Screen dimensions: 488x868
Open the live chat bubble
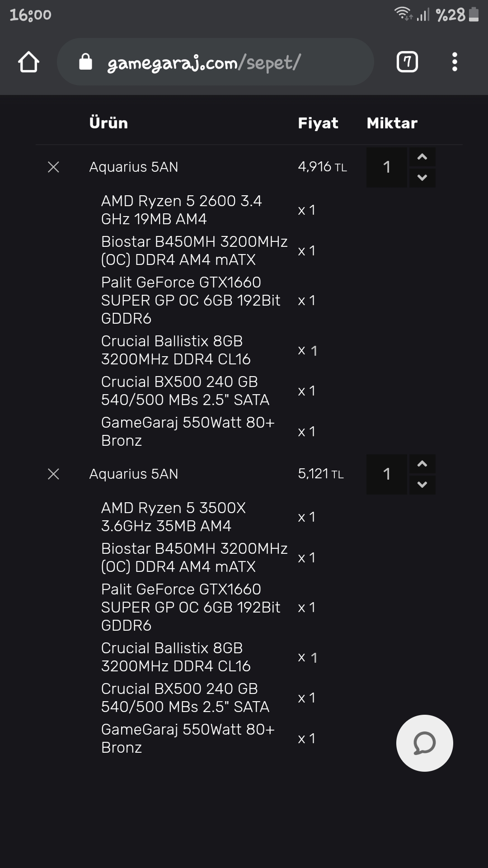click(424, 743)
